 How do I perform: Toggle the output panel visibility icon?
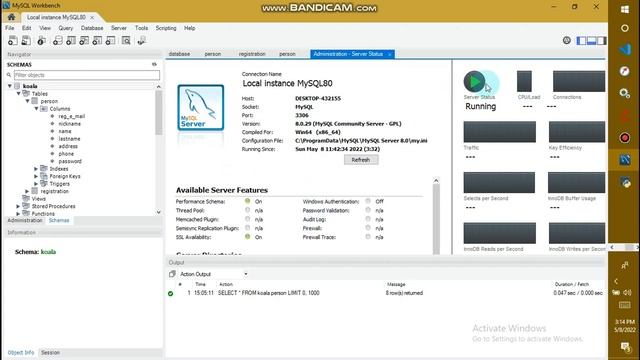591,40
